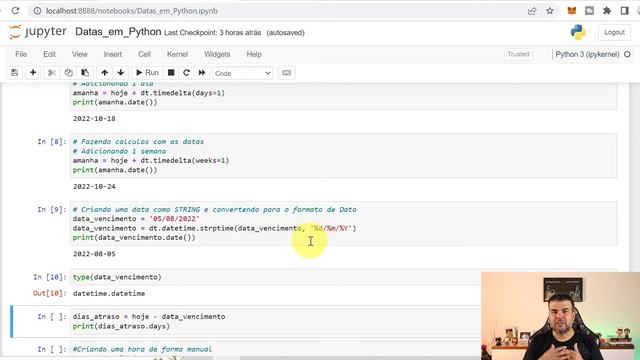Open the Kernel menu
640x360 pixels.
tap(177, 54)
